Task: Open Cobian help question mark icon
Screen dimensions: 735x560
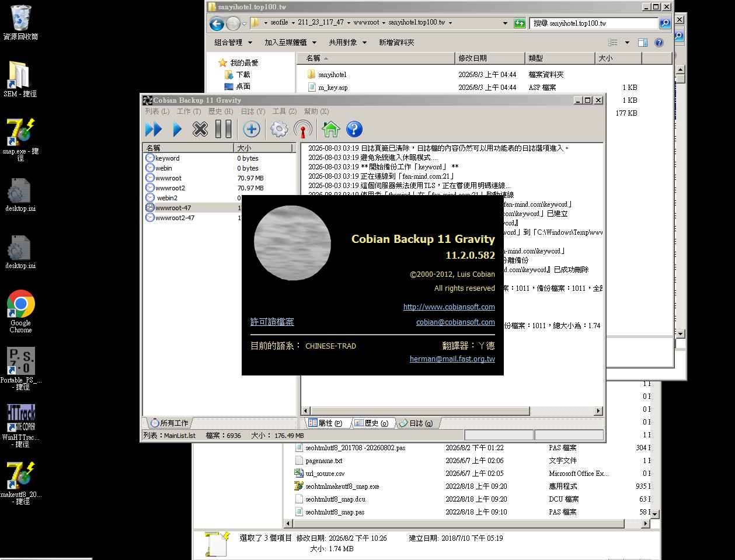Action: point(354,129)
